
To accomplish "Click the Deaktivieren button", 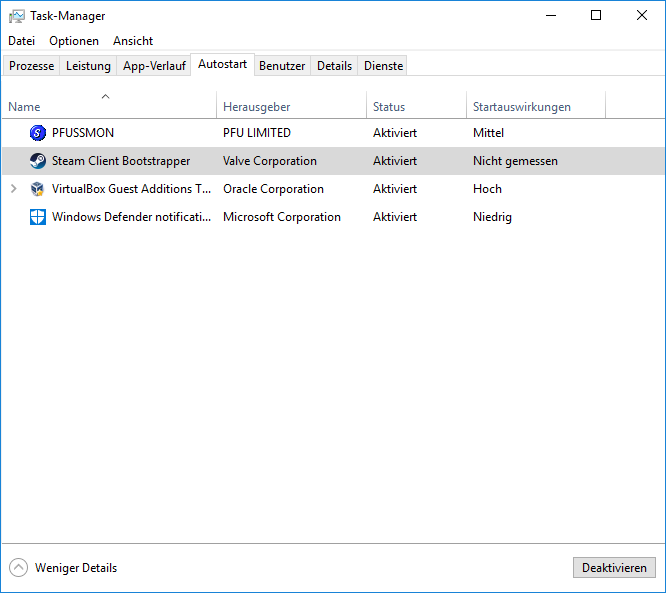I will [x=614, y=568].
